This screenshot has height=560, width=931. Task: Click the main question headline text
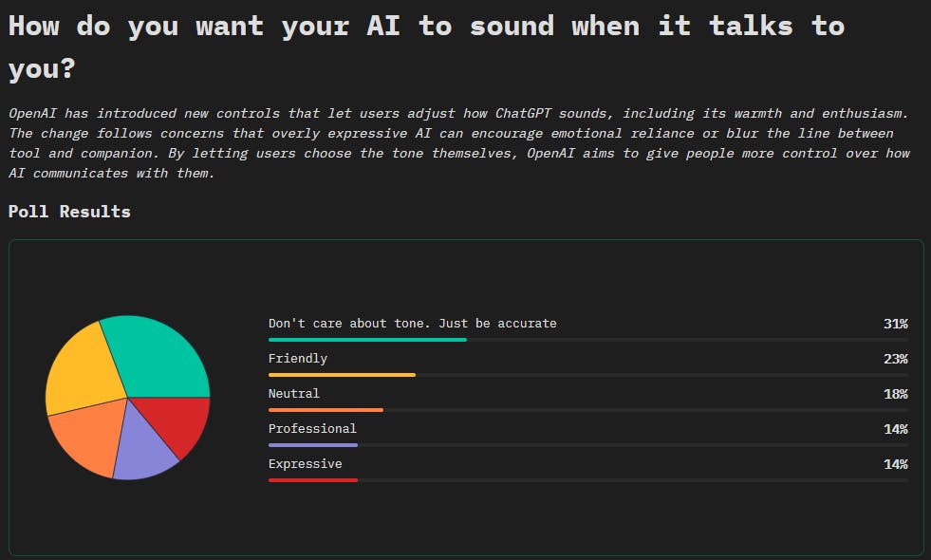[425, 27]
